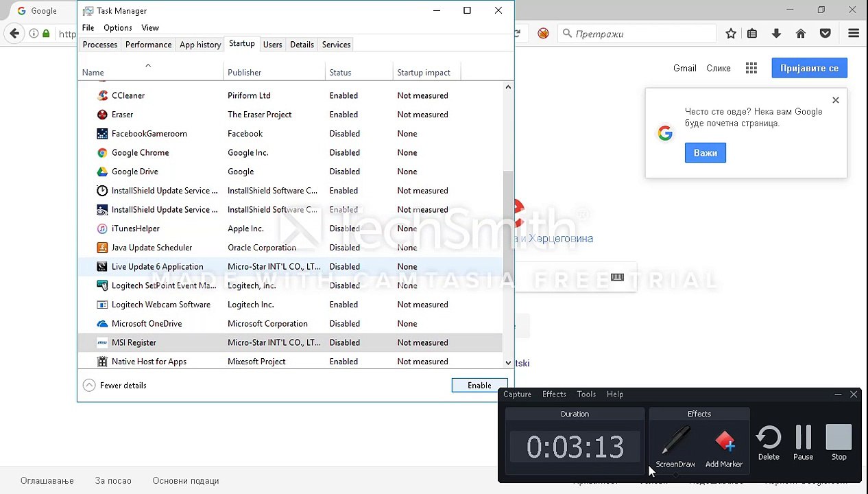This screenshot has width=868, height=494.
Task: Go to the home page via house icon
Action: pos(801,33)
